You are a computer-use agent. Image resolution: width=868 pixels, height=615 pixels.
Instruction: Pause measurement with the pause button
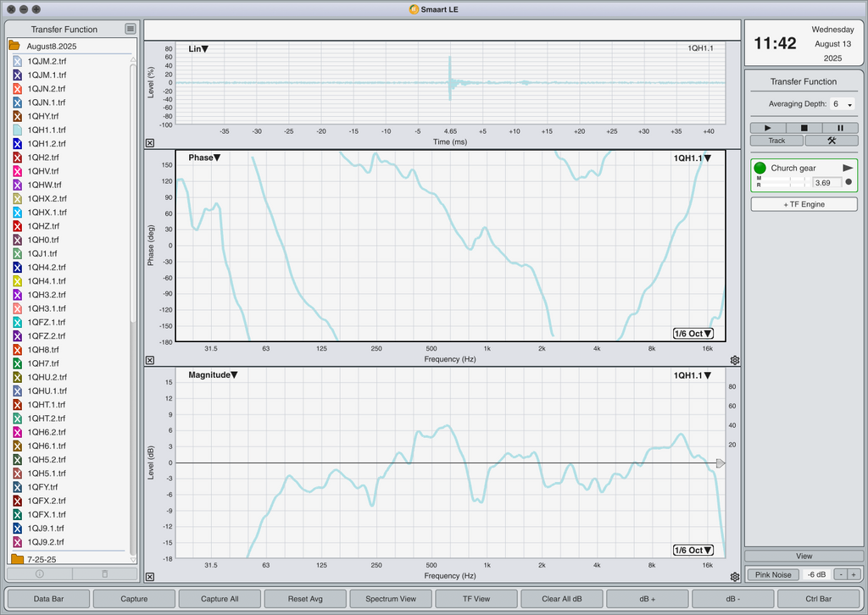(x=840, y=128)
